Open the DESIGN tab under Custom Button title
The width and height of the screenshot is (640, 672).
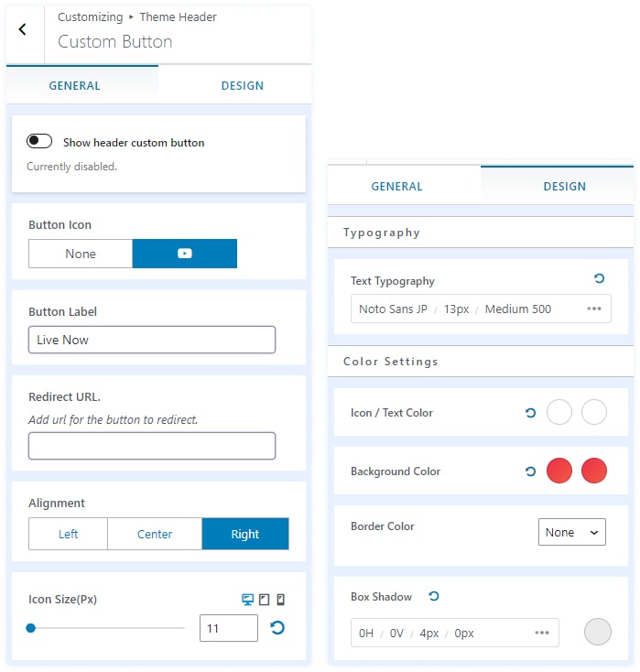click(x=242, y=85)
